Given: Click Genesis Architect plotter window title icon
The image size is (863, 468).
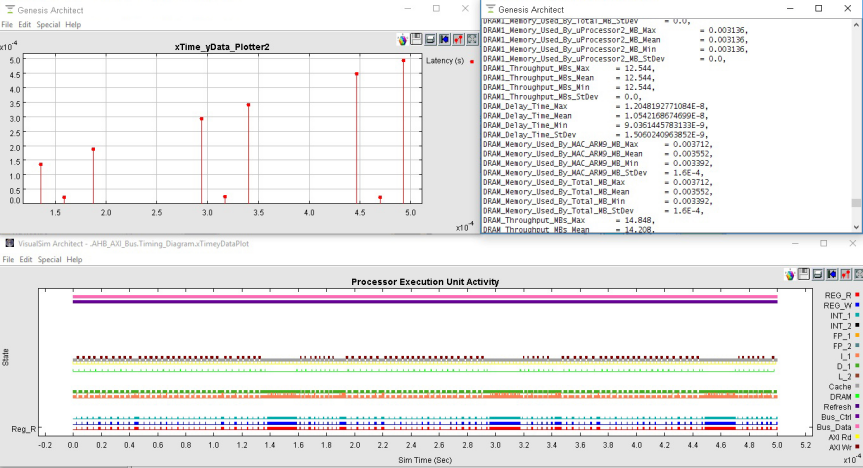Looking at the screenshot, I should click(x=9, y=9).
